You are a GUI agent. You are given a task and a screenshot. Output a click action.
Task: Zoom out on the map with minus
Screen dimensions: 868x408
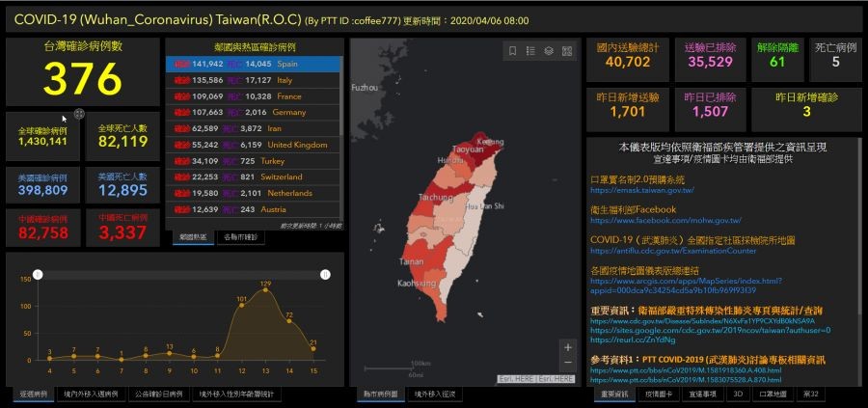coord(568,362)
